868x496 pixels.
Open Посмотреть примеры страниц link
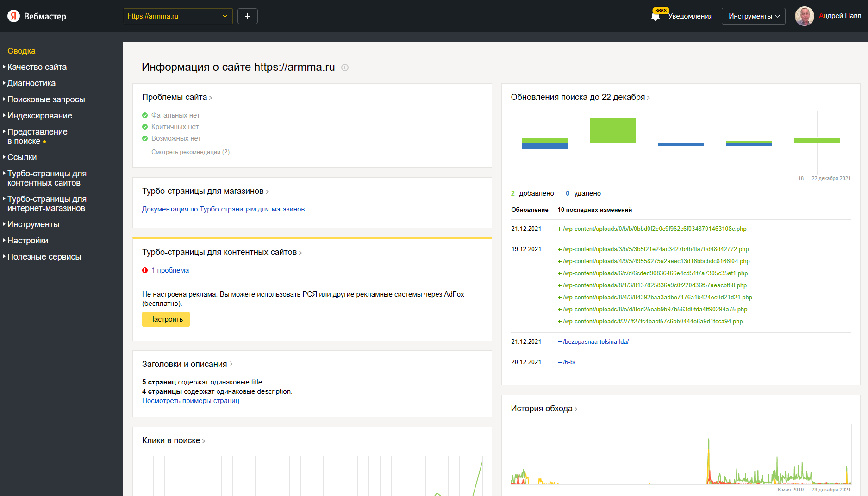(x=191, y=401)
